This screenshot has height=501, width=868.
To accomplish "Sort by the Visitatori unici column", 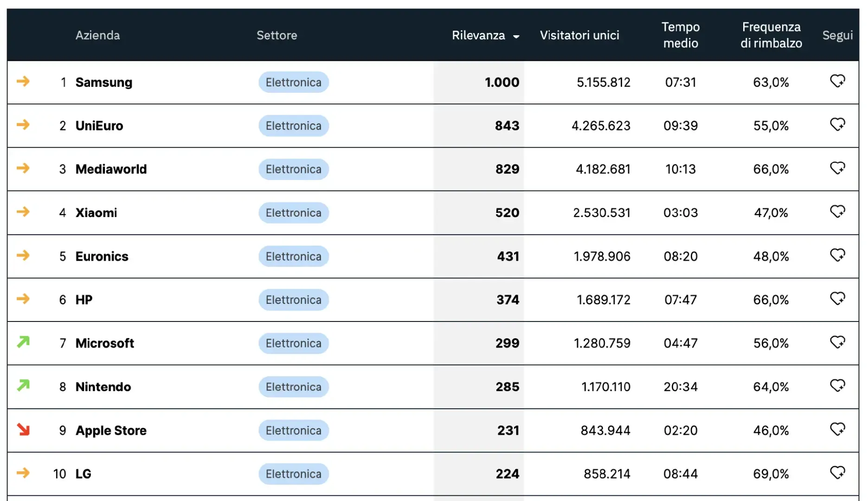I will 579,35.
